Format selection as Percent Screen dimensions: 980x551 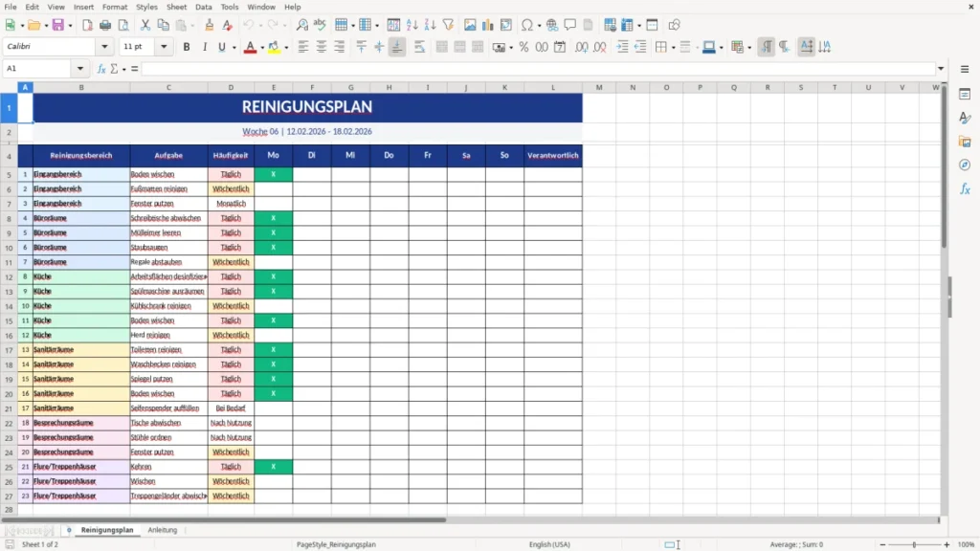pyautogui.click(x=523, y=47)
